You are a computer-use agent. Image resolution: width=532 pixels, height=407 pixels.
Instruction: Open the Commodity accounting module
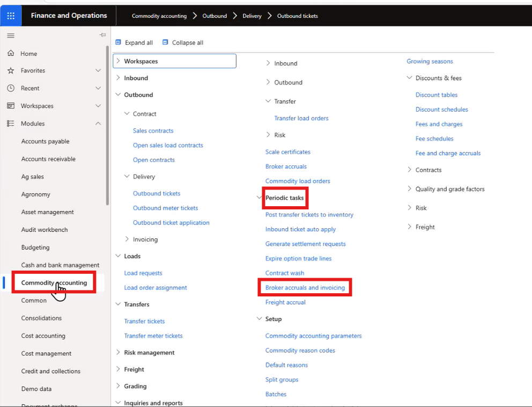54,282
